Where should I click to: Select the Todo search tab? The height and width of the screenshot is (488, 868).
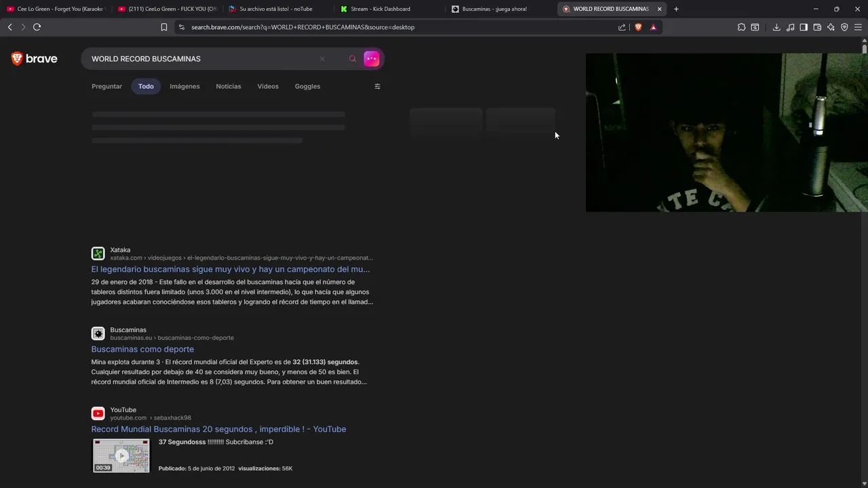click(146, 86)
